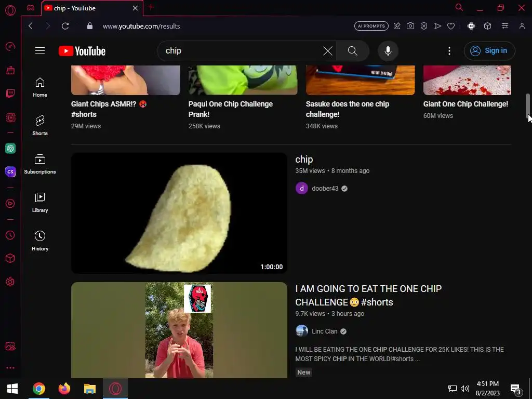Screen dimensions: 532x399
Task: Open Shorts in the YouTube sidebar
Action: click(40, 126)
